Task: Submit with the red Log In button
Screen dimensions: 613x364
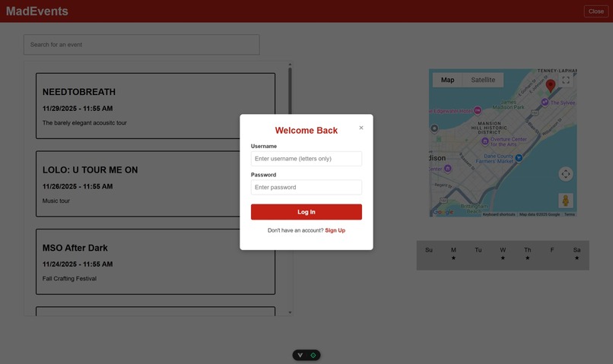Action: (x=306, y=212)
